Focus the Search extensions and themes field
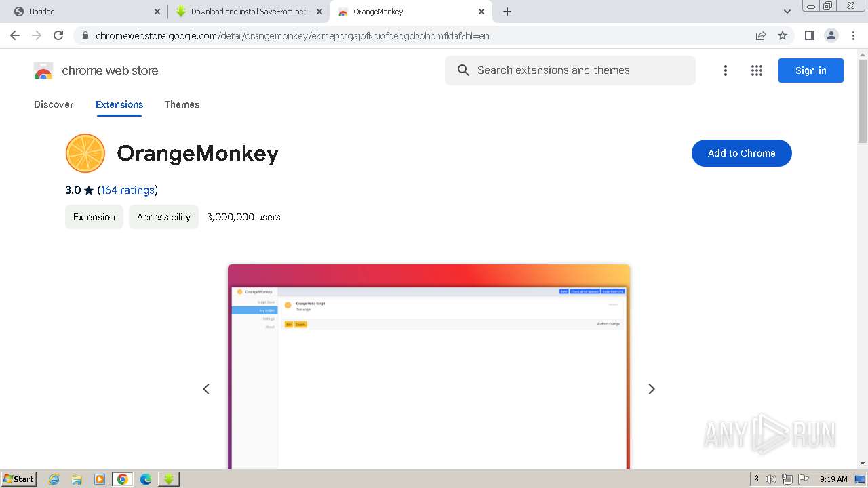 tap(570, 70)
